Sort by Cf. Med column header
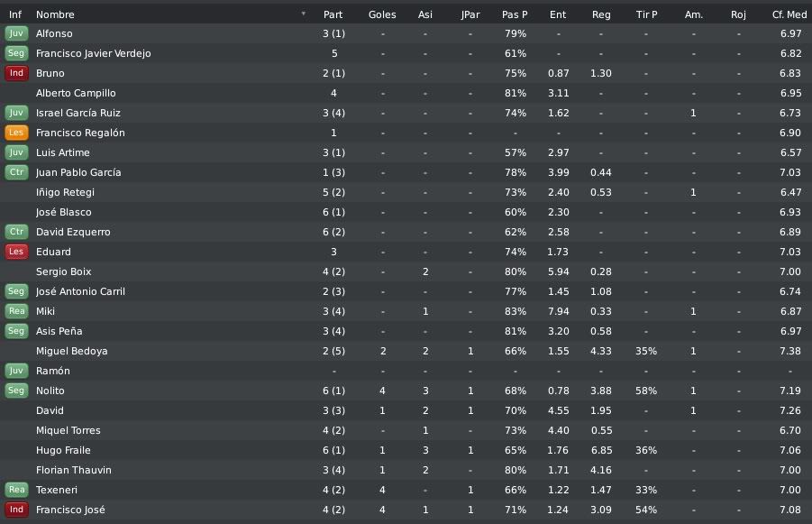Viewport: 812px width, 524px height. coord(789,14)
